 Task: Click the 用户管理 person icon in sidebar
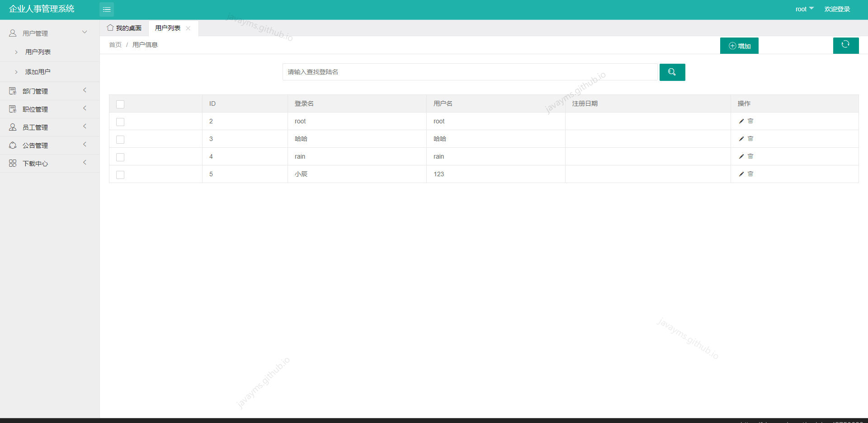(12, 32)
